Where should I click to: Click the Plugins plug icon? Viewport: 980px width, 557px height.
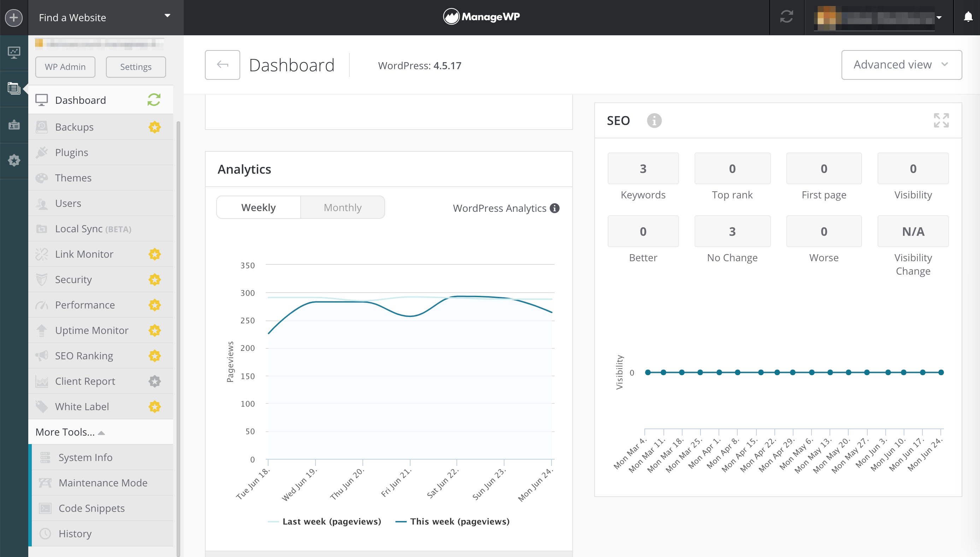point(41,152)
